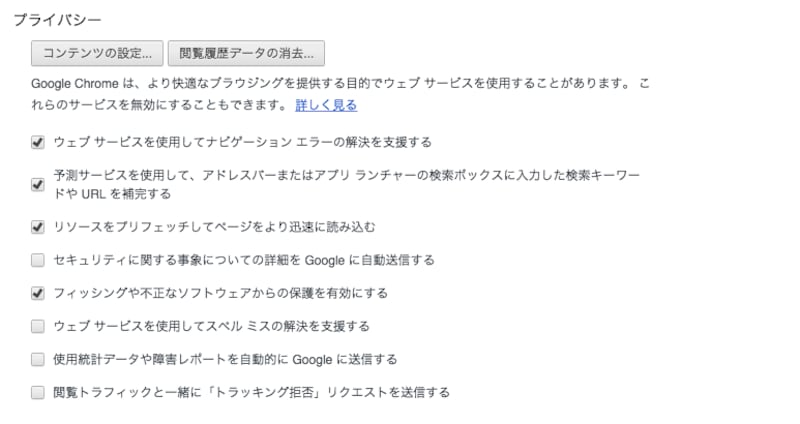Uncheck the プリフェッチ resources checkbox
Image resolution: width=800 pixels, height=424 pixels.
click(x=38, y=226)
